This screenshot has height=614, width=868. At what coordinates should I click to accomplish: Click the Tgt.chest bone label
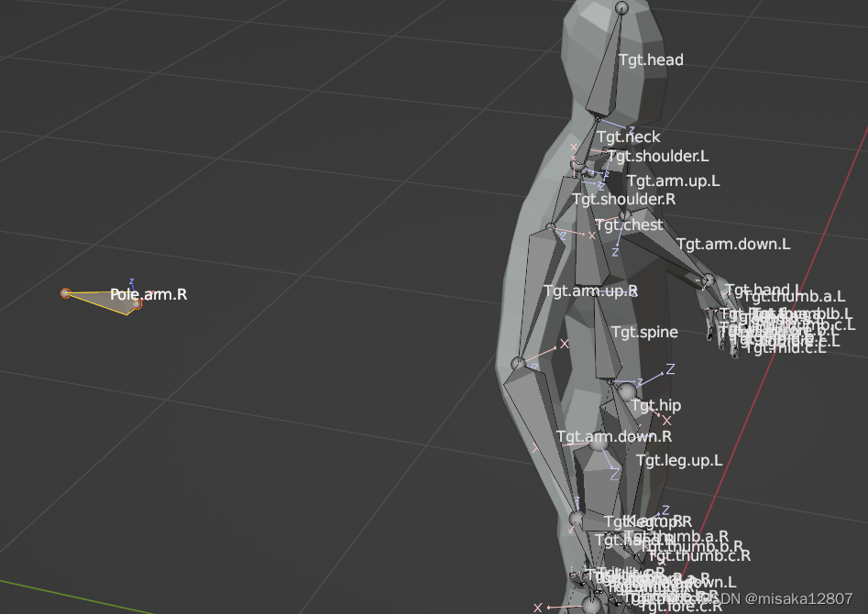[629, 225]
